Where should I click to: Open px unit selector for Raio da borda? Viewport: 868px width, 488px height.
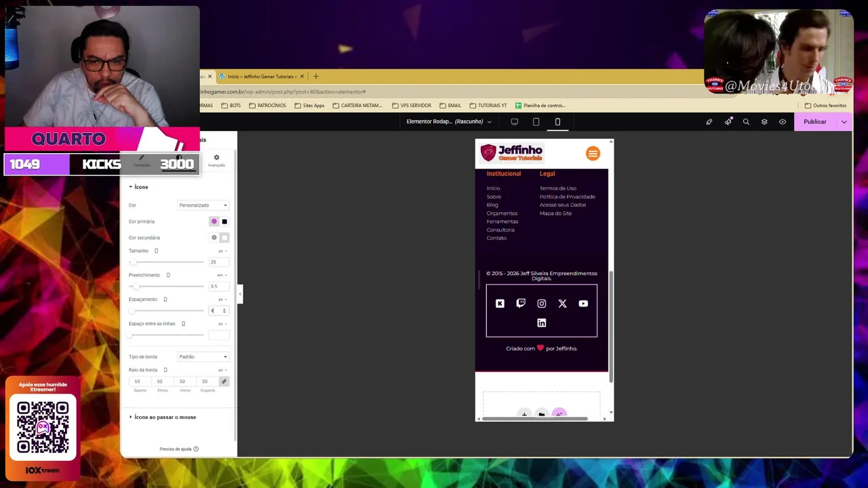coord(222,370)
